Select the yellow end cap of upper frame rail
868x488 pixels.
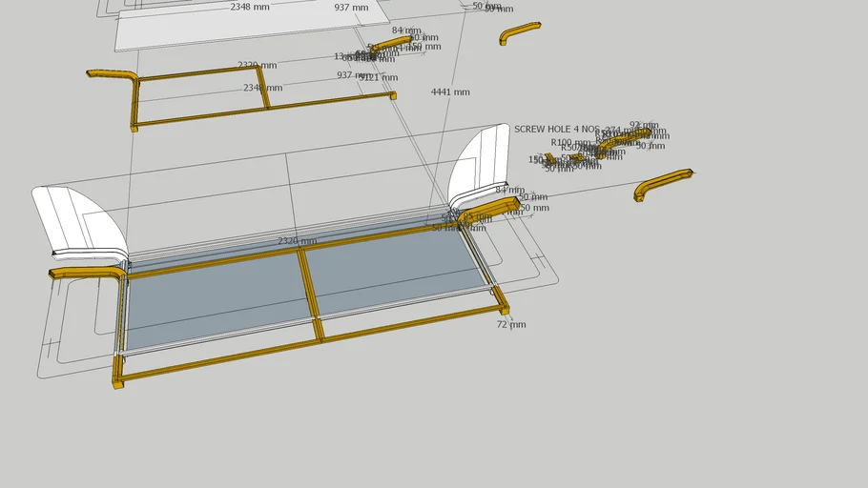click(x=392, y=94)
